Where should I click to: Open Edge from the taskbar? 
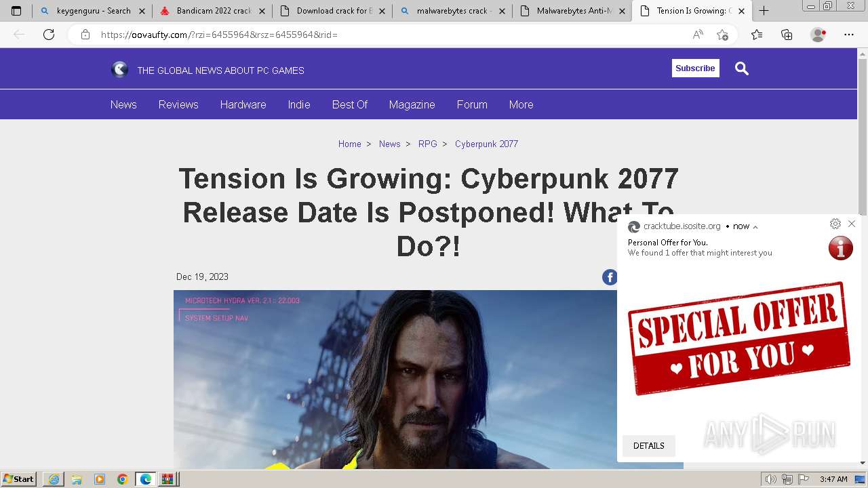(x=145, y=479)
